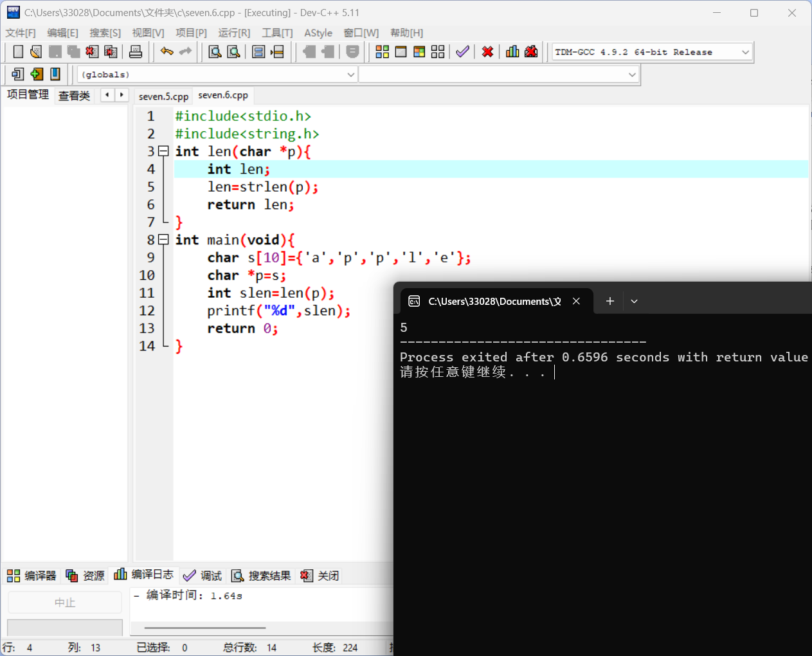
Task: Click line 9 char s[10] code text
Action: click(x=339, y=257)
